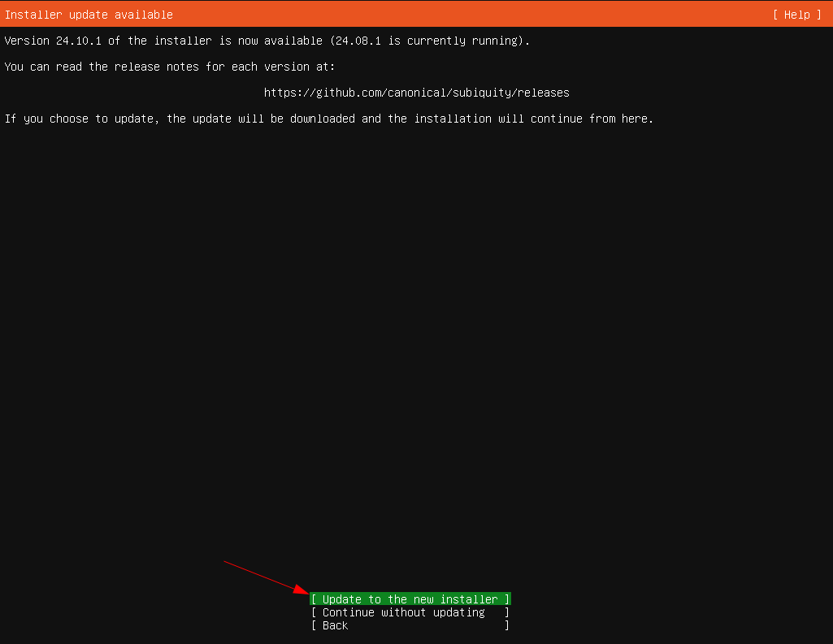Click the red arrow annotation head

click(304, 591)
